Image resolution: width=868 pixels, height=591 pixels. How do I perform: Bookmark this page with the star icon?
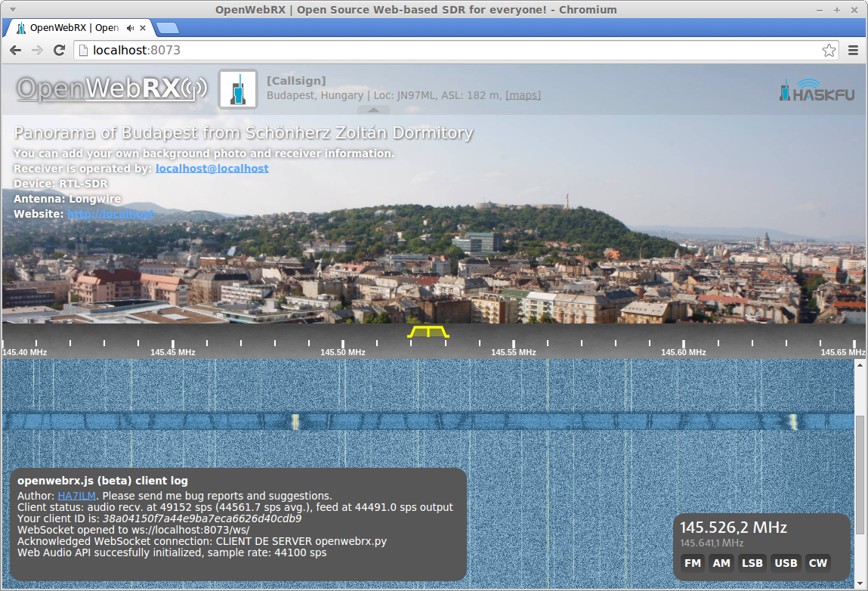tap(829, 51)
